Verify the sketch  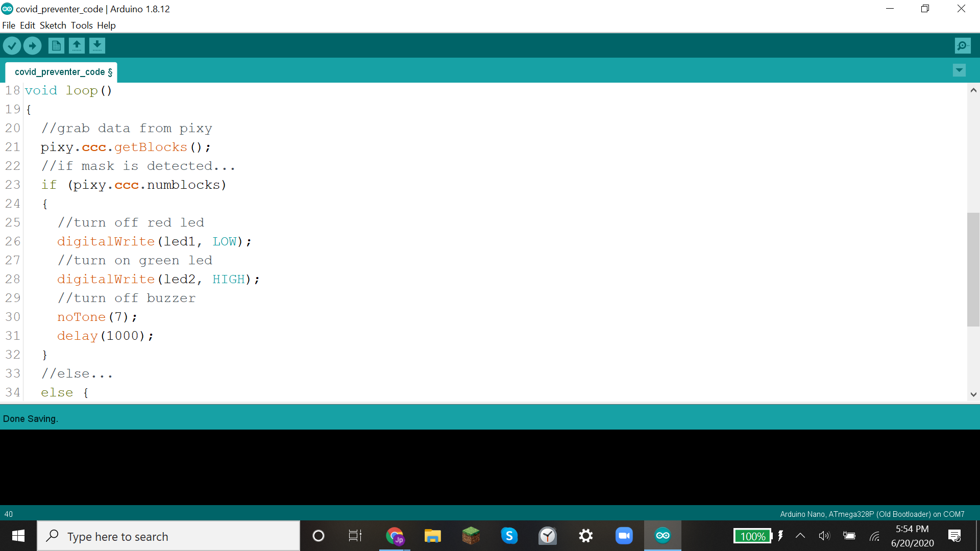12,45
